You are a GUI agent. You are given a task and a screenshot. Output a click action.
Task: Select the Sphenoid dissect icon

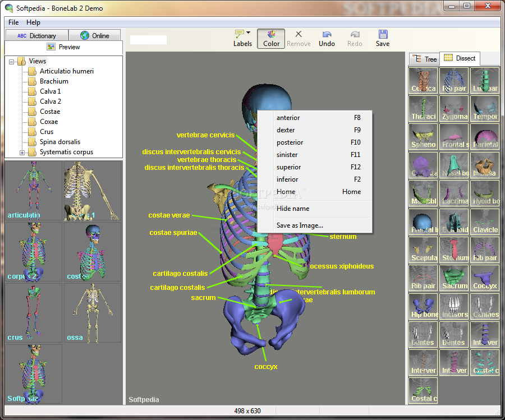423,137
